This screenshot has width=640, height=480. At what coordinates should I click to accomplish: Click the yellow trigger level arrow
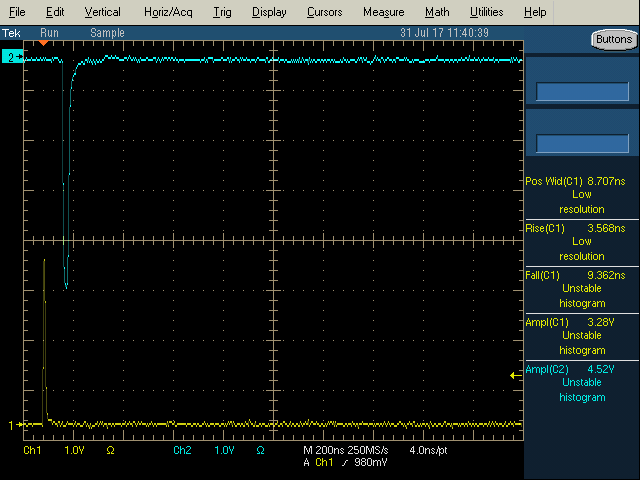coord(516,376)
